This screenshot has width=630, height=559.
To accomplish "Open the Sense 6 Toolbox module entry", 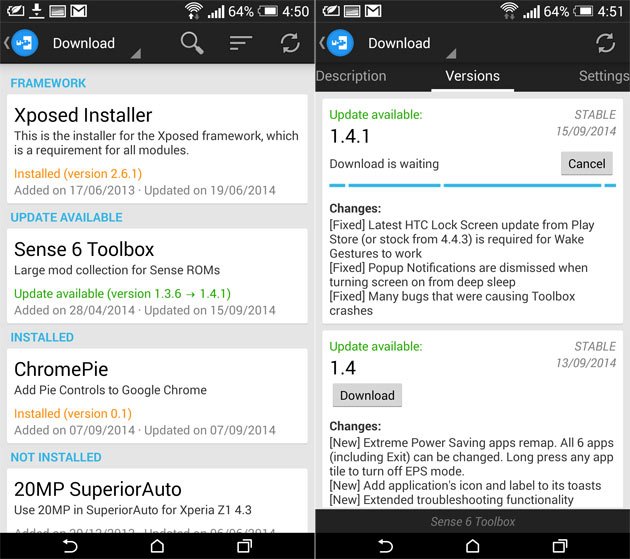I will pos(157,276).
